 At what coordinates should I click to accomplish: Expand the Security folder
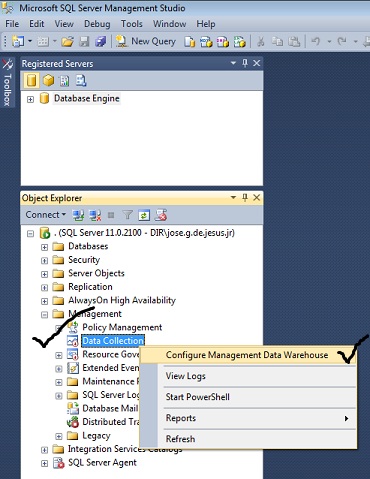pyautogui.click(x=44, y=261)
